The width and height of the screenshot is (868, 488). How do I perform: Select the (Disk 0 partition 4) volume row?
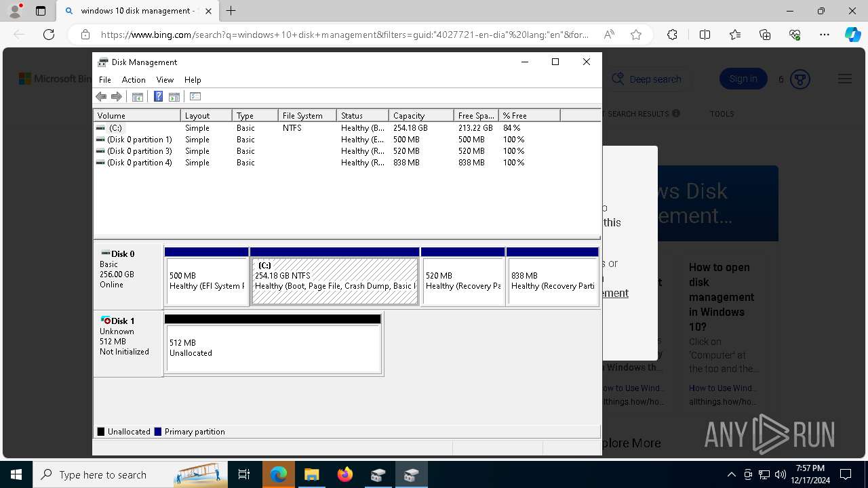click(347, 163)
